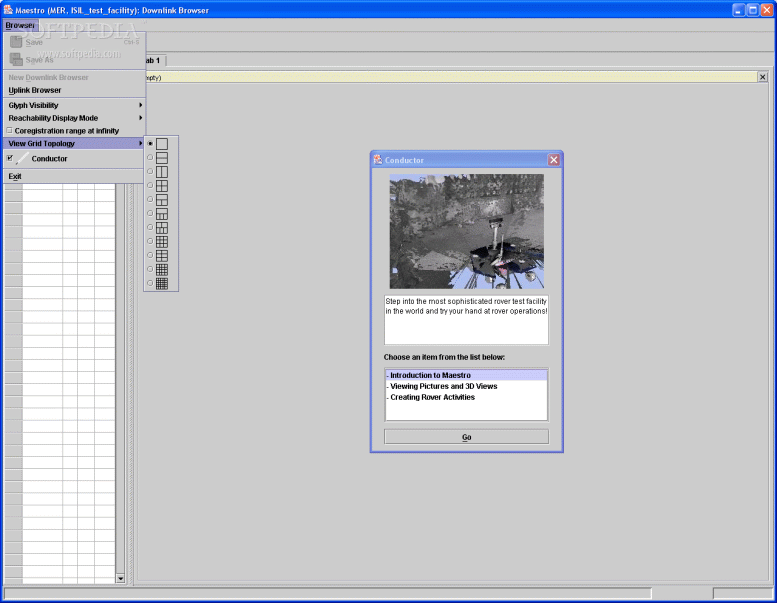Choose the two side-by-side columns grid layout
The image size is (777, 603).
[162, 171]
